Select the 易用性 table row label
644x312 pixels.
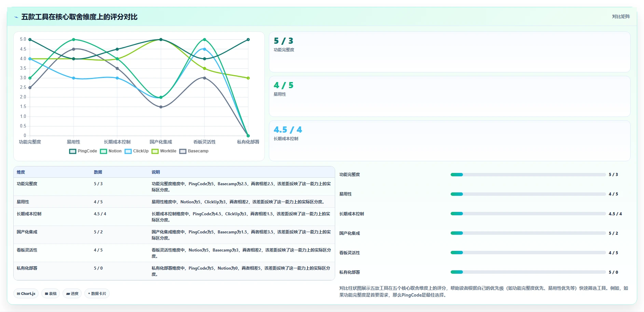coord(23,202)
